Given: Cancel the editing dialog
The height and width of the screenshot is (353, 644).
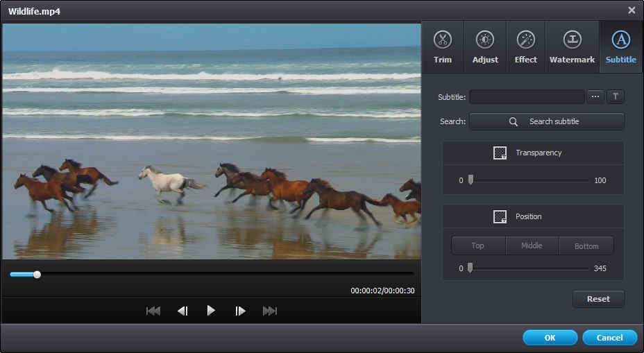Looking at the screenshot, I should [609, 338].
